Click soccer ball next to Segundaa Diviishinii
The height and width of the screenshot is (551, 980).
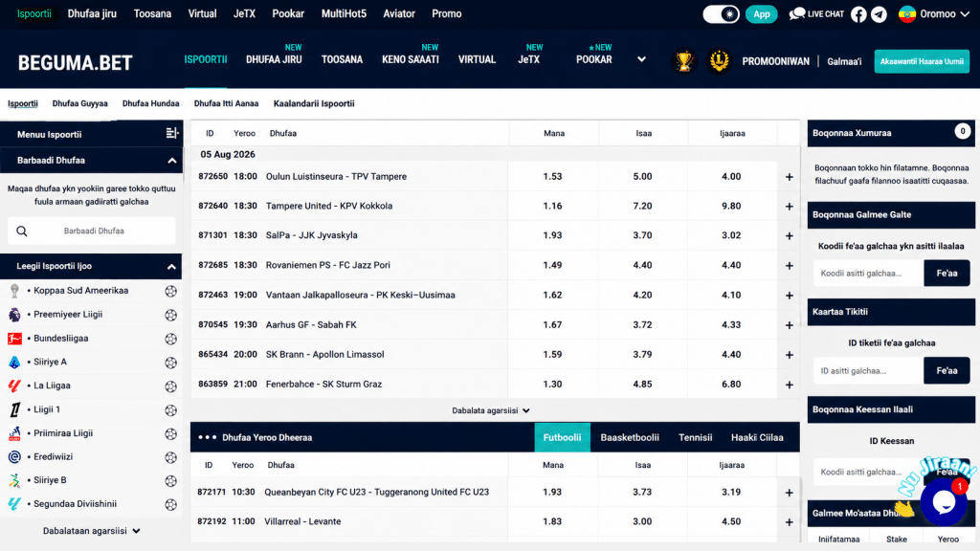point(170,505)
